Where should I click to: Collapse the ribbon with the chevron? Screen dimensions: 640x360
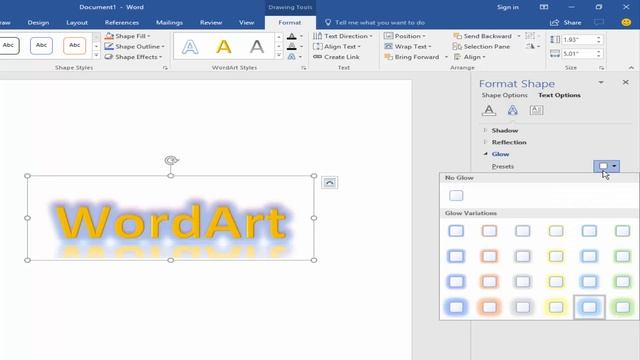[x=631, y=68]
